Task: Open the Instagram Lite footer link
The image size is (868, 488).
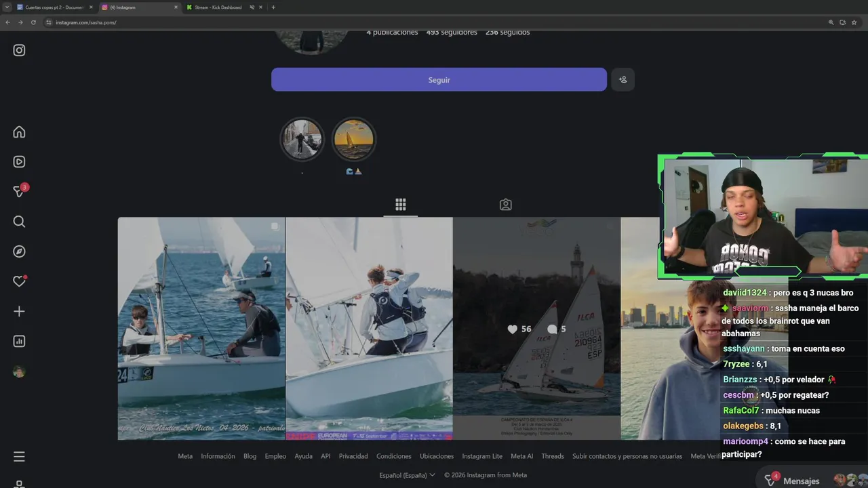Action: [482, 456]
